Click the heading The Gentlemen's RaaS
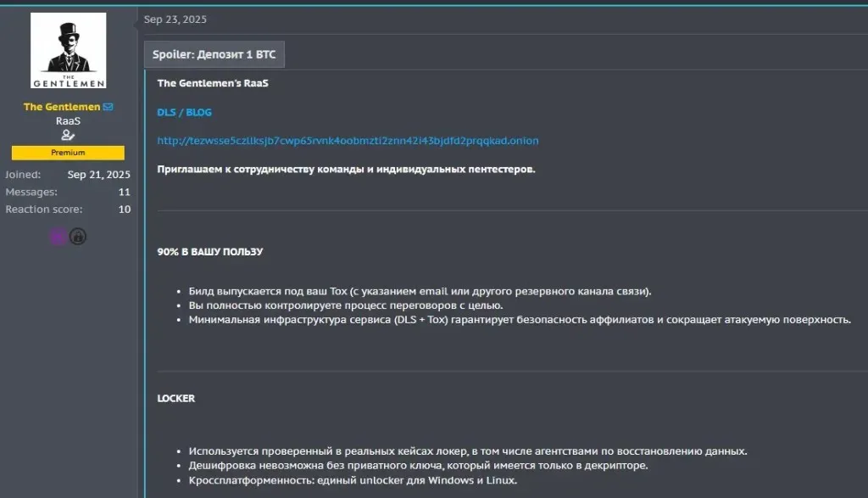Screen dimensions: 868x498 (x=212, y=83)
